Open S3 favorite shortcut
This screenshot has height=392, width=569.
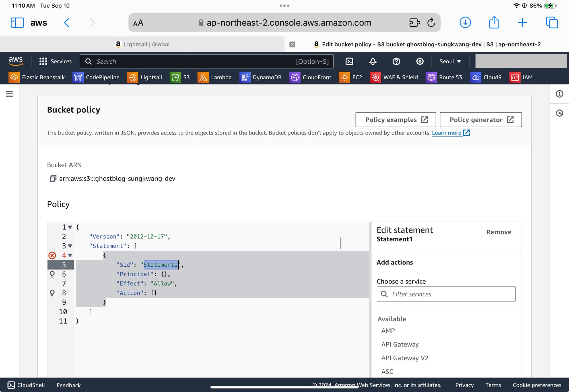click(180, 77)
